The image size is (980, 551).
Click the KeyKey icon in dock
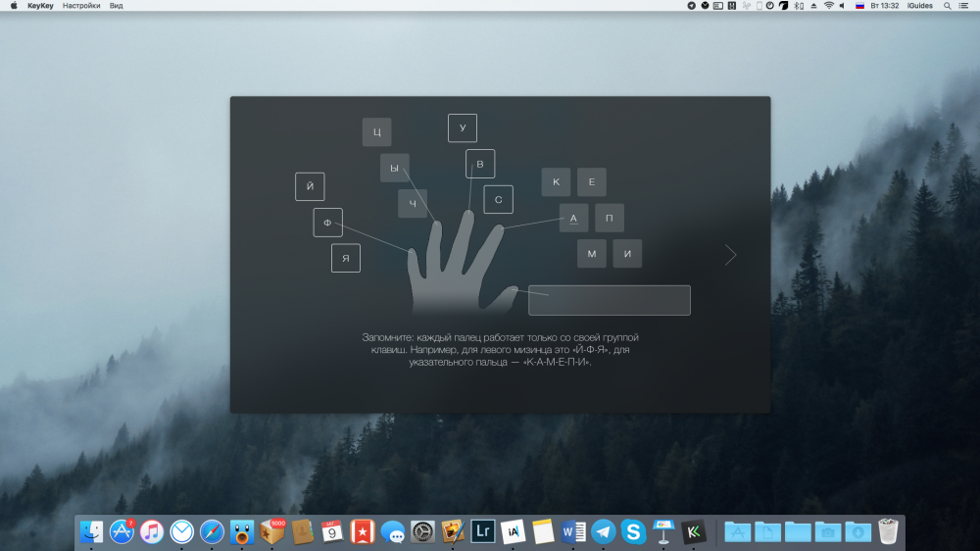(x=694, y=531)
